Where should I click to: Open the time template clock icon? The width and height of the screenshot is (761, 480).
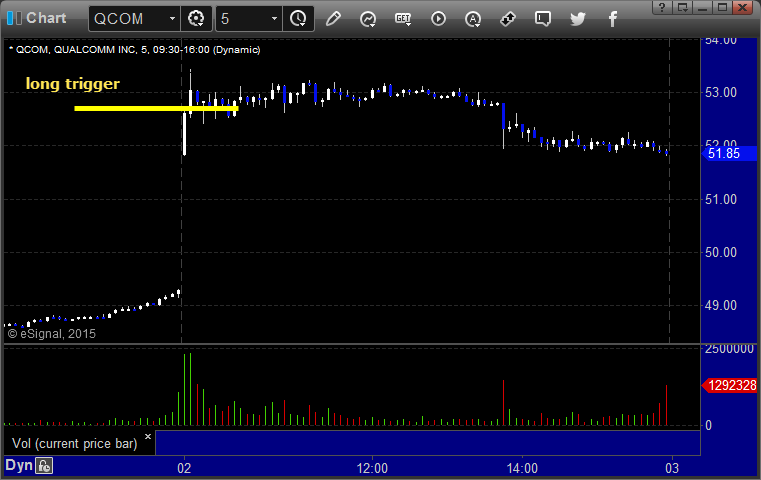(298, 19)
